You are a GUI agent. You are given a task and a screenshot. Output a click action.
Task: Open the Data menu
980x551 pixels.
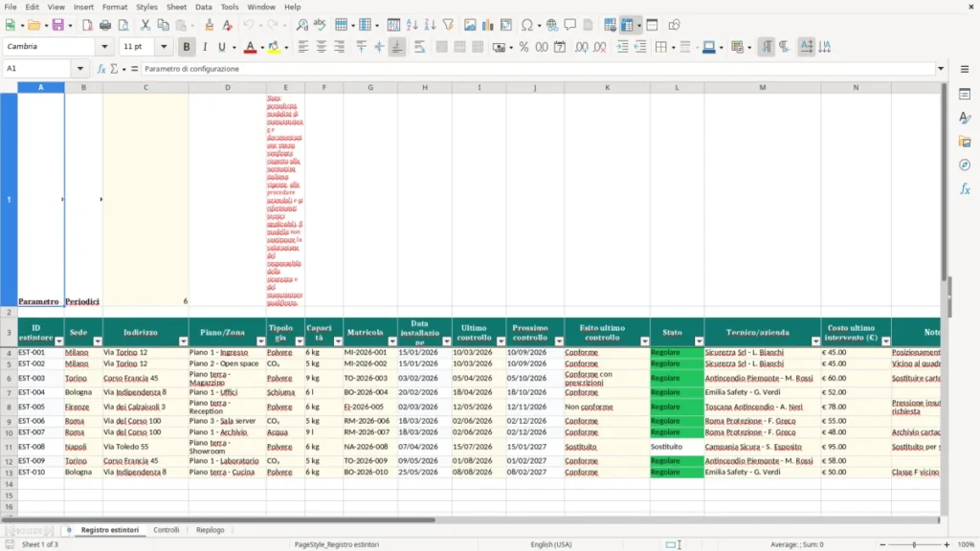(x=204, y=7)
